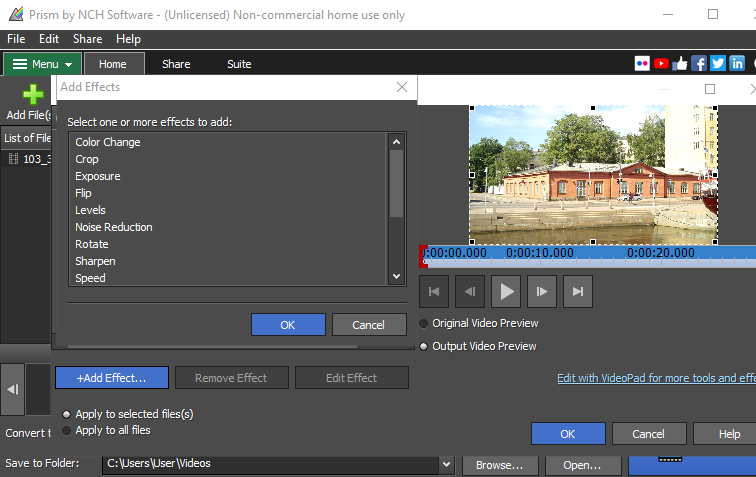Click the film file icon beside 103_3
This screenshot has height=477, width=756.
pos(14,159)
